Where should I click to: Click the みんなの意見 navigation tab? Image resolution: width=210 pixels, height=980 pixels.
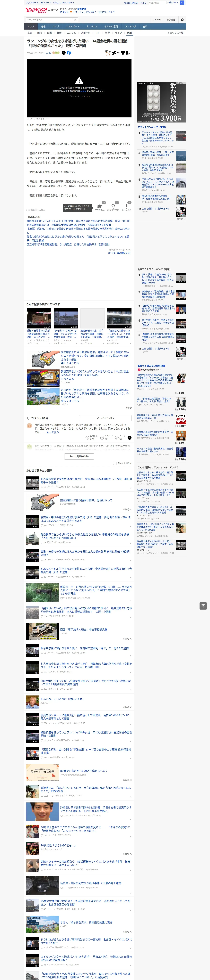pos(111,26)
